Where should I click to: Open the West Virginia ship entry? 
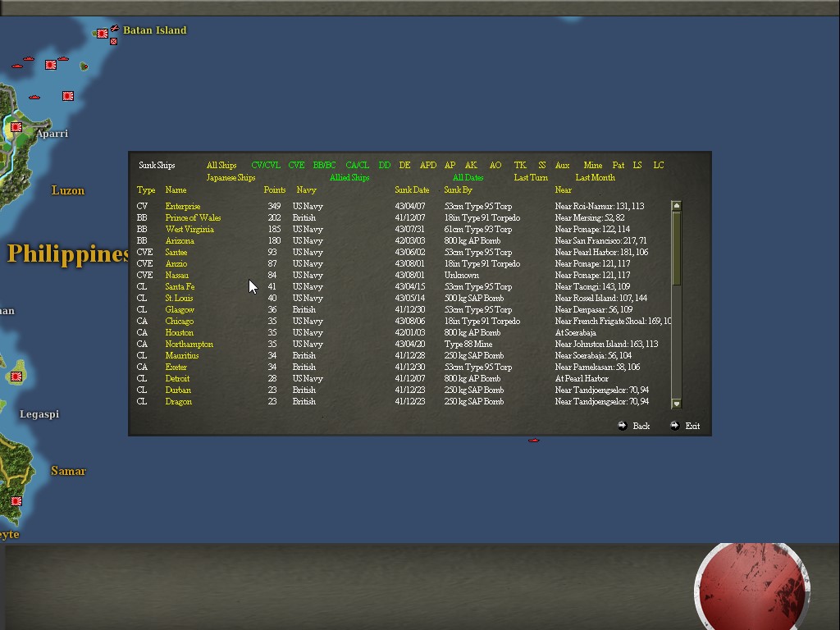coord(189,230)
